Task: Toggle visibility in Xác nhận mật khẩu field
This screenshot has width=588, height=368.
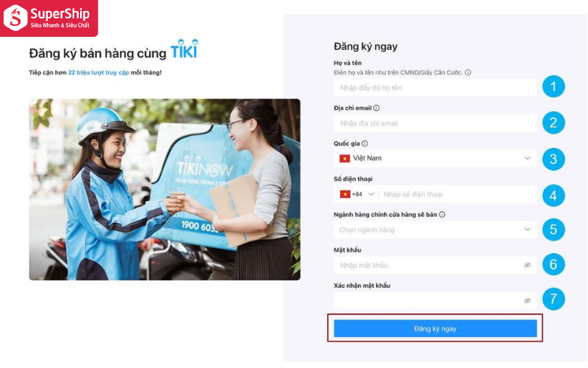Action: click(x=527, y=301)
